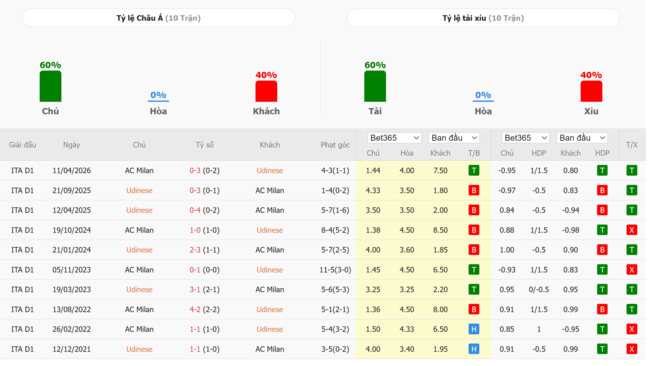Click handicap value 0/-0.5
The height and width of the screenshot is (366, 650).
(x=539, y=289)
